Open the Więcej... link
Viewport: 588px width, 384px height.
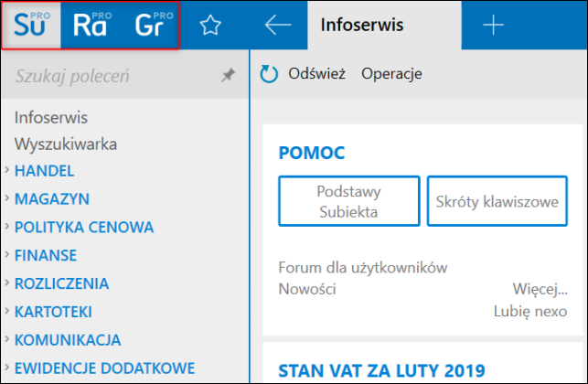coord(534,290)
